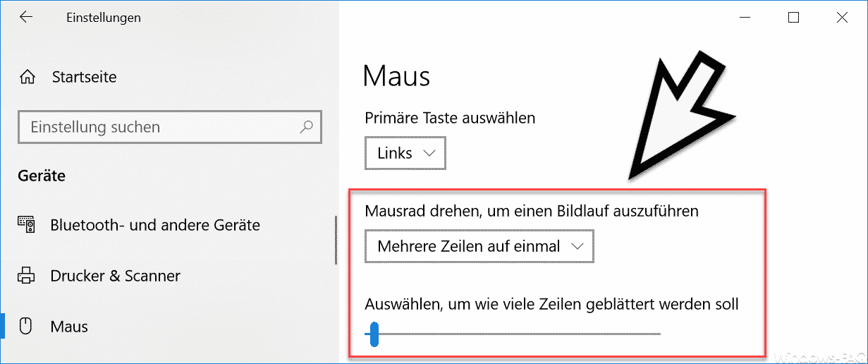The width and height of the screenshot is (868, 364).
Task: Select the Bluetooth- und andere Geräte label
Action: coord(155,226)
